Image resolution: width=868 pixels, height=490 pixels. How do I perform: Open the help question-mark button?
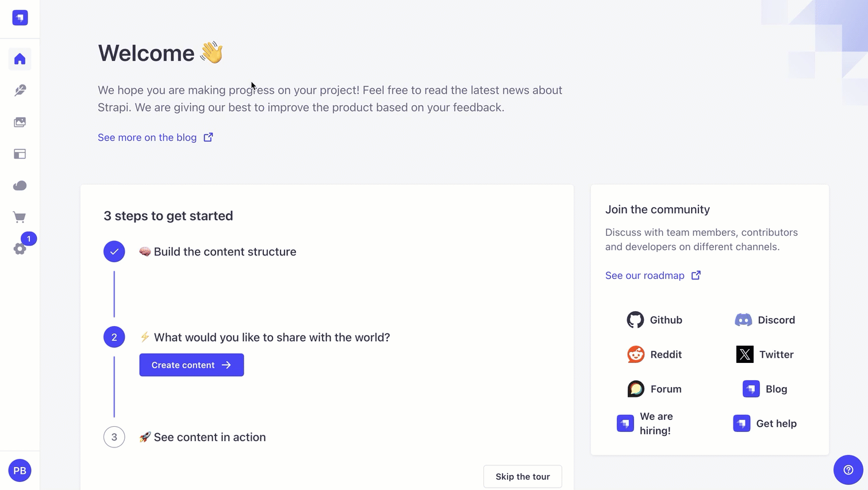pyautogui.click(x=848, y=470)
